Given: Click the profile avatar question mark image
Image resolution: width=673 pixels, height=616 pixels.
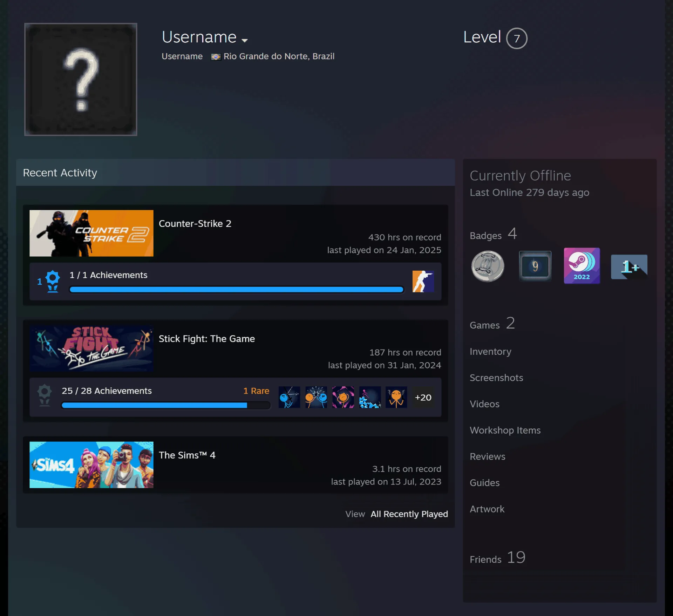Looking at the screenshot, I should coord(81,79).
